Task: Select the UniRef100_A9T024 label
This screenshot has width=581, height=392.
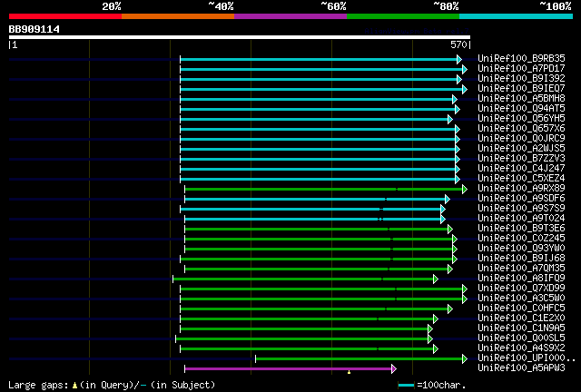Action: [521, 219]
